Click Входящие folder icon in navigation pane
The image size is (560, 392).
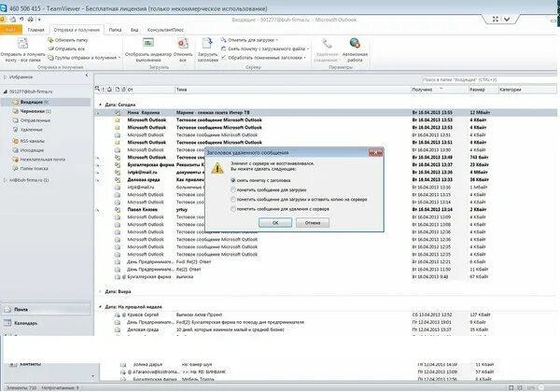[x=15, y=102]
